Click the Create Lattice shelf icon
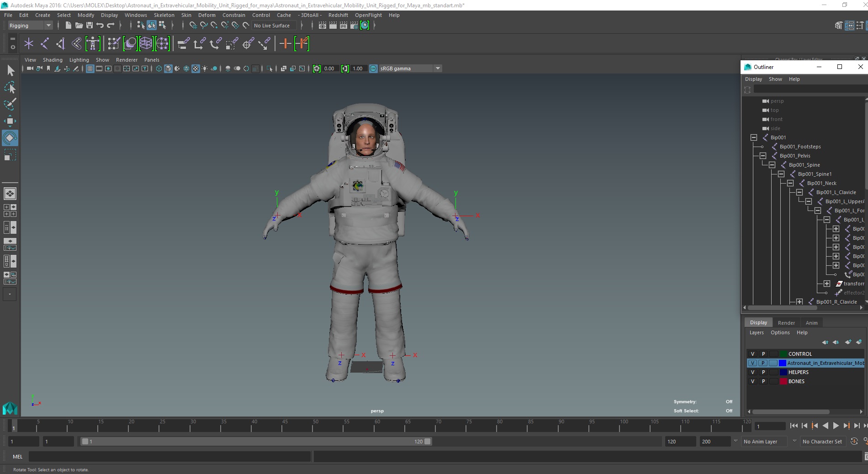The height and width of the screenshot is (474, 868). coord(146,44)
